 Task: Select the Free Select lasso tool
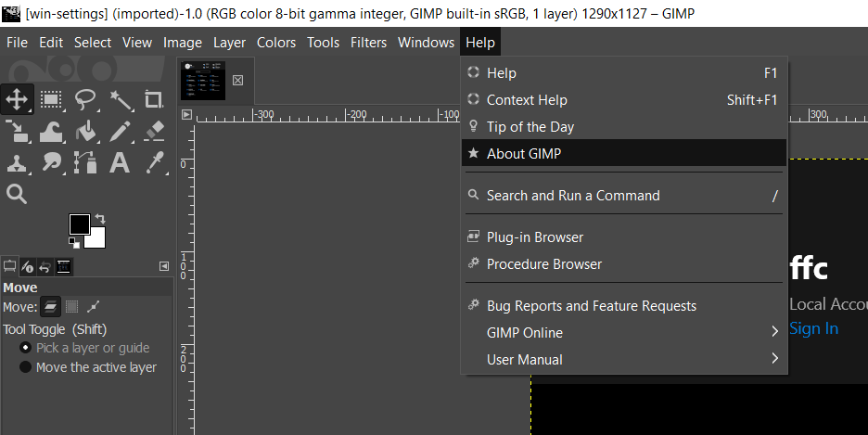click(85, 99)
